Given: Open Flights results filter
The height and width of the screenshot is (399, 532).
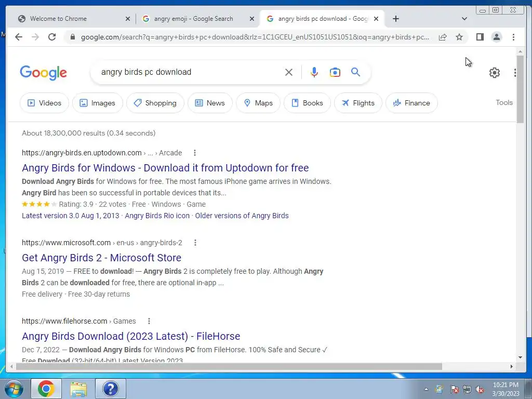Looking at the screenshot, I should tap(358, 103).
